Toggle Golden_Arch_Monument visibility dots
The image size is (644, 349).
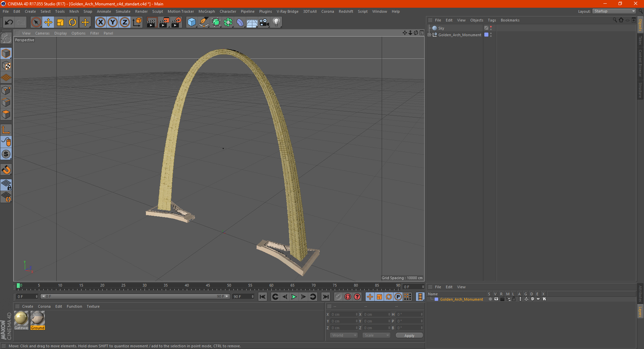pyautogui.click(x=491, y=35)
